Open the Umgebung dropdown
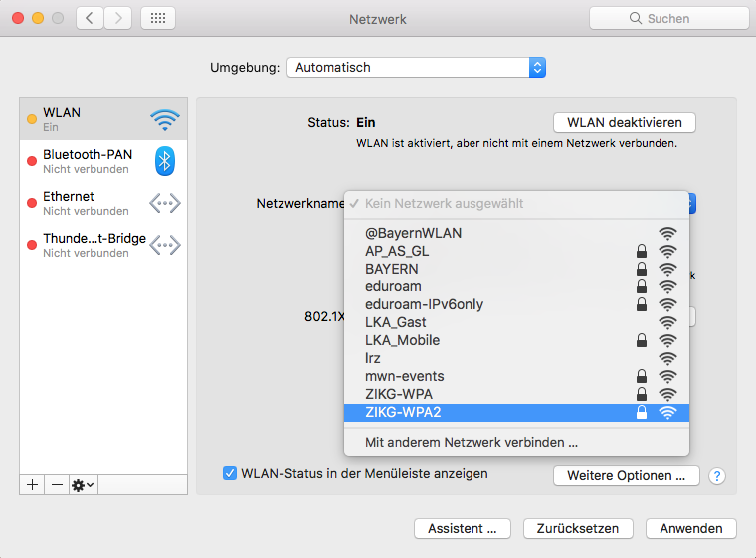 [417, 68]
